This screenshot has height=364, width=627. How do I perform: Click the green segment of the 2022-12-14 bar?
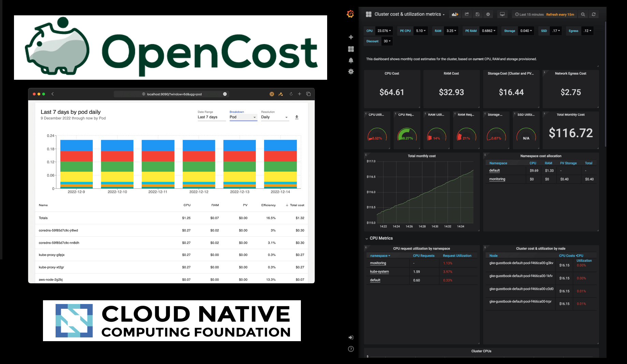(280, 167)
